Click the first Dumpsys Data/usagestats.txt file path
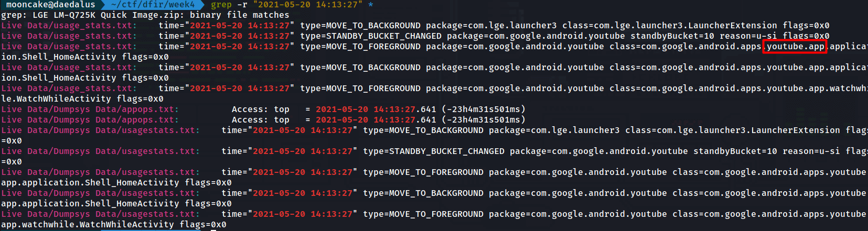 [100, 130]
